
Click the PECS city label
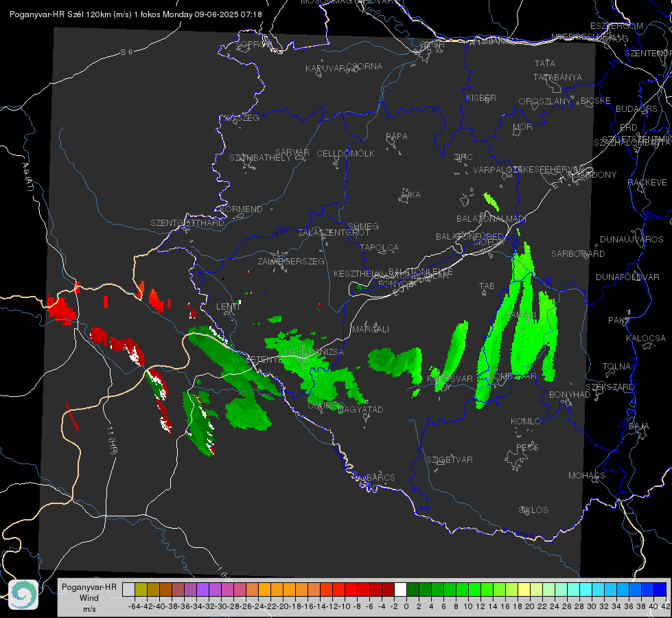[527, 447]
